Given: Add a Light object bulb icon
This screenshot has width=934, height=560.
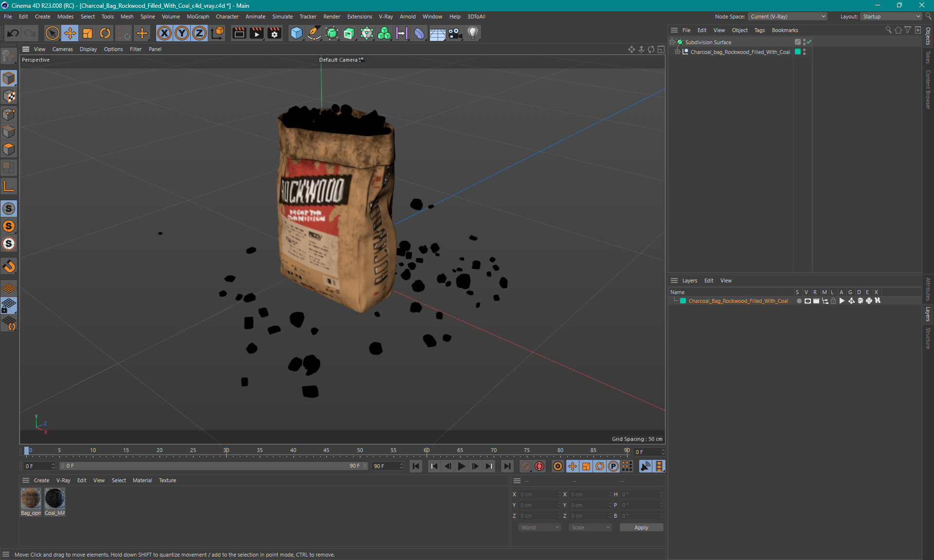Looking at the screenshot, I should (473, 33).
